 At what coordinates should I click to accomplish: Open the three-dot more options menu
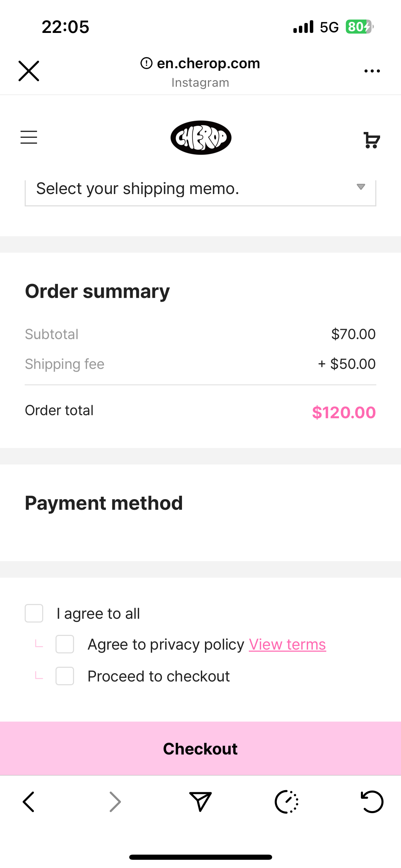coord(372,71)
